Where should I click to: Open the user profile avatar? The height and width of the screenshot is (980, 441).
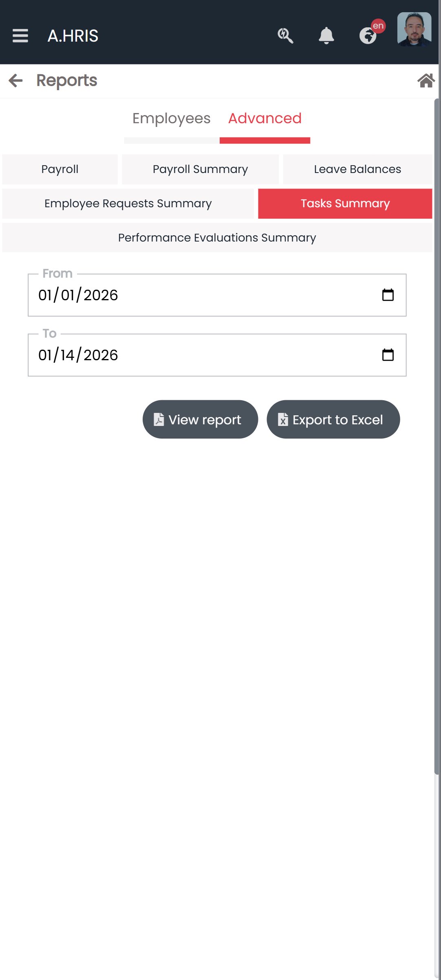pos(415,29)
